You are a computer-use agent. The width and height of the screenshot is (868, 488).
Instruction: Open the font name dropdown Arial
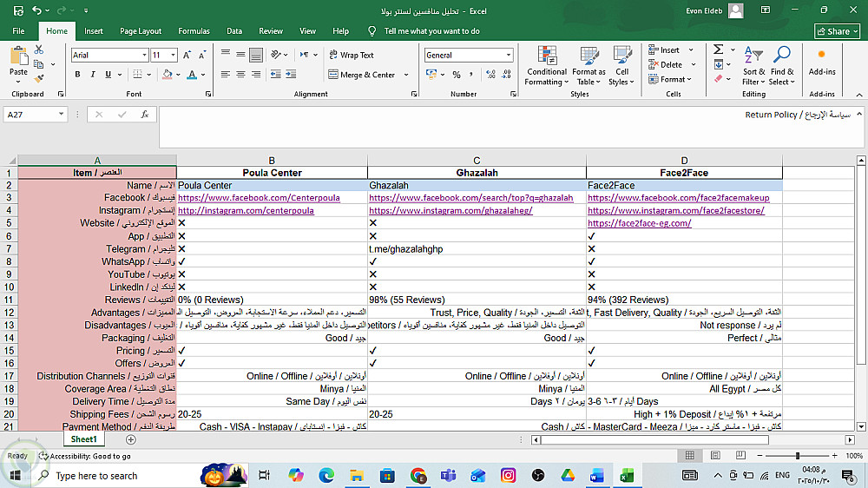click(x=144, y=55)
